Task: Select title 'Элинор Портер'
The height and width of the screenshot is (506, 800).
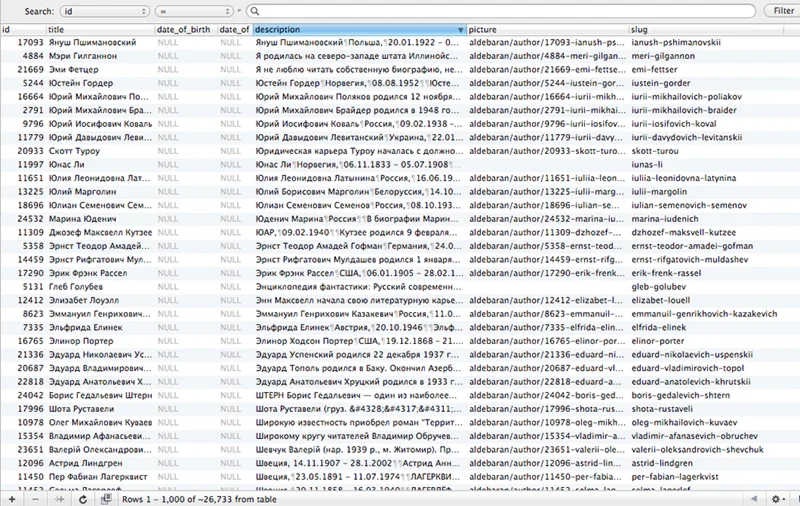Action: click(x=81, y=341)
